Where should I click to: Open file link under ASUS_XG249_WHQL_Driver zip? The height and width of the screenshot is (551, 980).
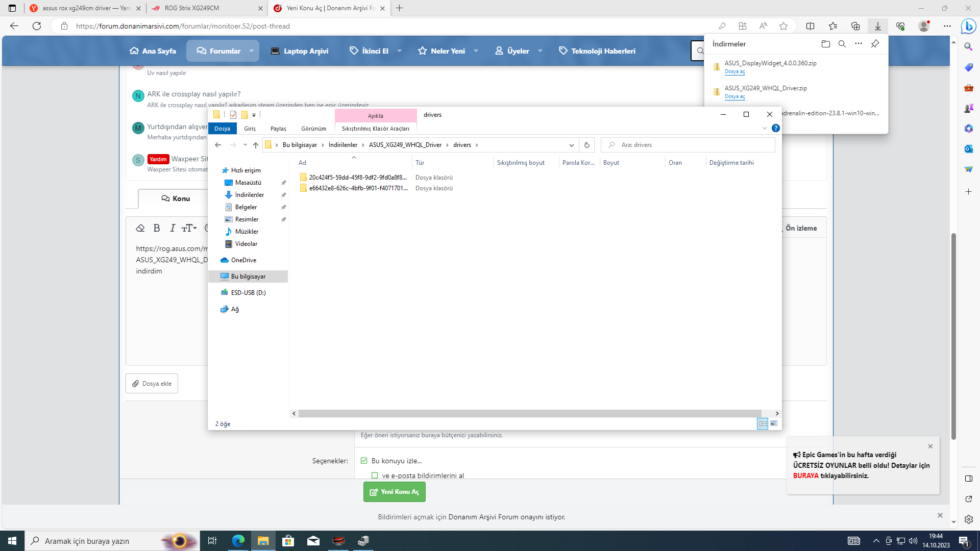[734, 96]
